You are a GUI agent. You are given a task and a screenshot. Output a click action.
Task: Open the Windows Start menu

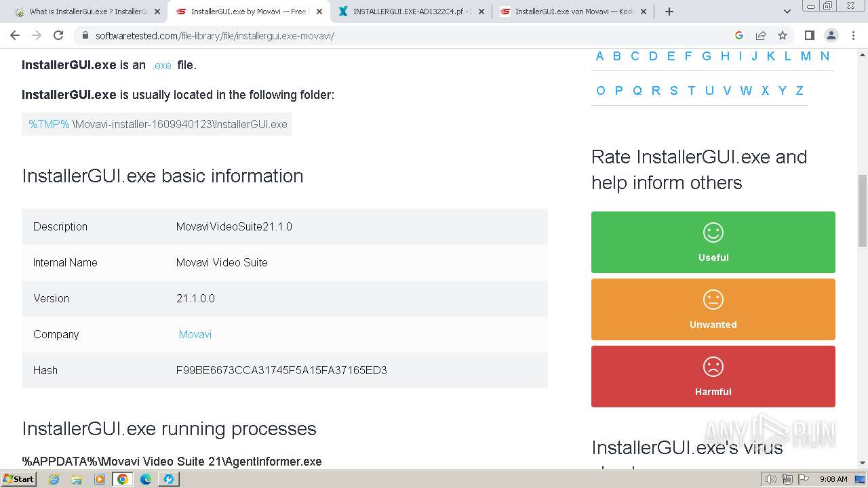pyautogui.click(x=18, y=479)
